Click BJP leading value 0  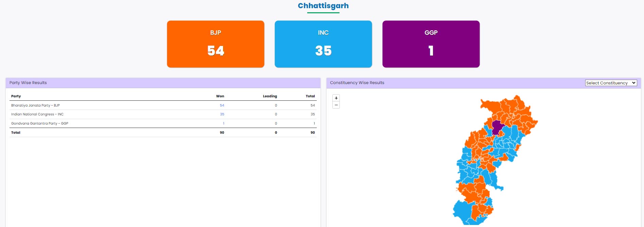point(276,106)
